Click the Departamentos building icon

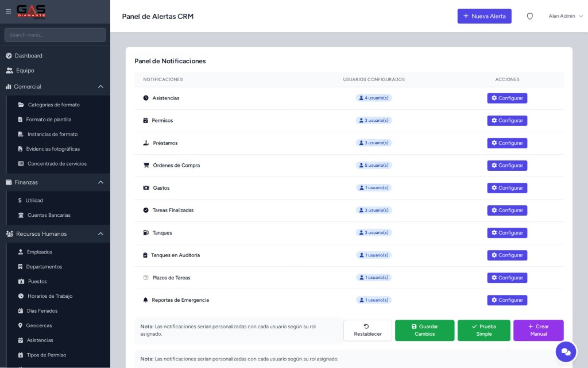[x=20, y=267]
